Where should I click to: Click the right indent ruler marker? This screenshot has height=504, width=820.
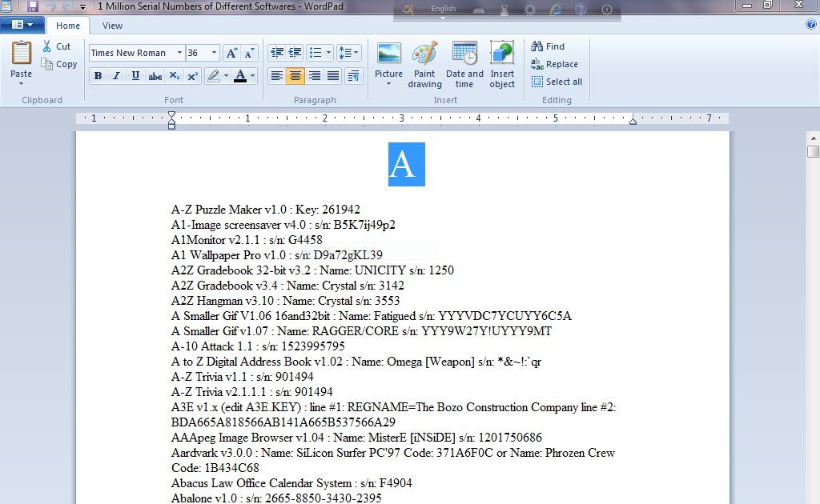point(633,121)
